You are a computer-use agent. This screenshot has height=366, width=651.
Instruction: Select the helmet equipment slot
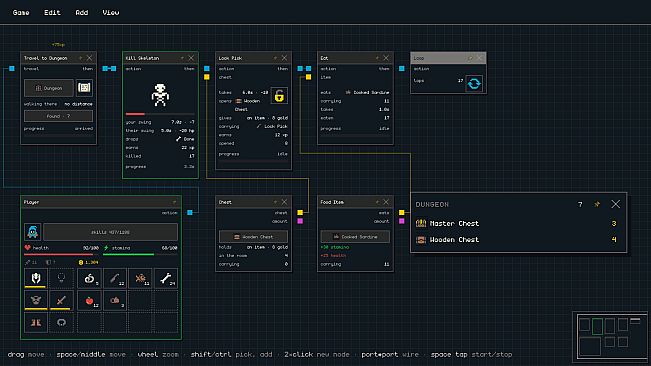(x=36, y=278)
